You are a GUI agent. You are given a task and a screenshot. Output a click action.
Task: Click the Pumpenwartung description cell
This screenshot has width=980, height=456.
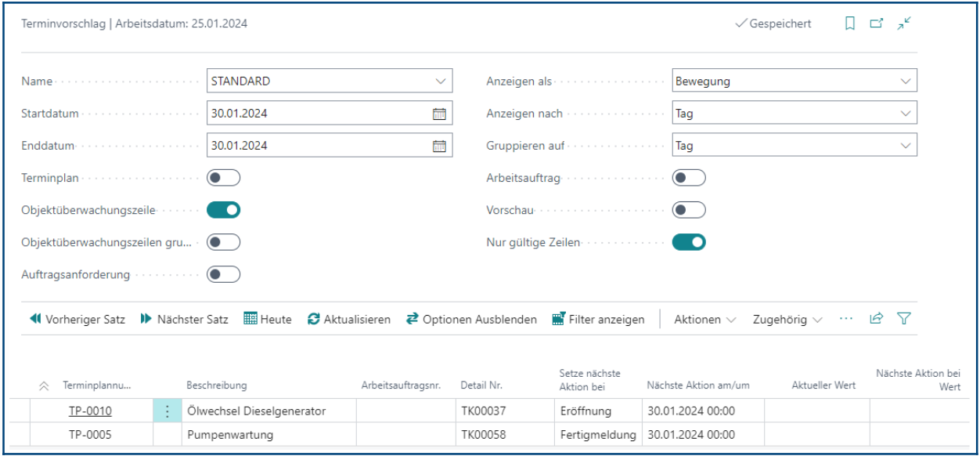coord(268,435)
